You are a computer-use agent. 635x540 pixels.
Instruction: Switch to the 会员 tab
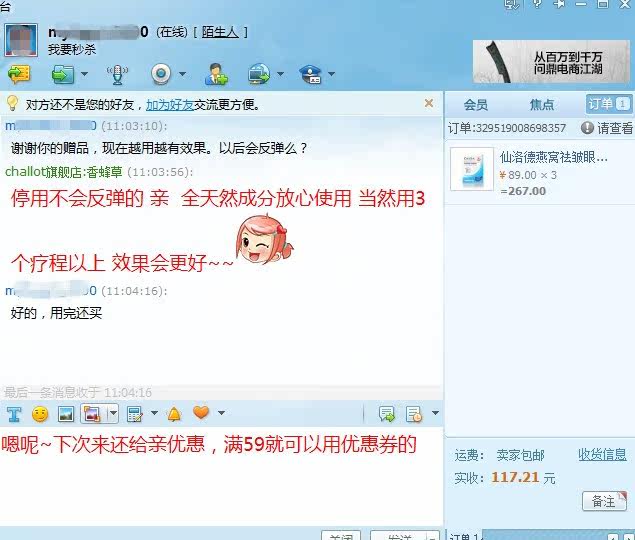click(x=475, y=105)
